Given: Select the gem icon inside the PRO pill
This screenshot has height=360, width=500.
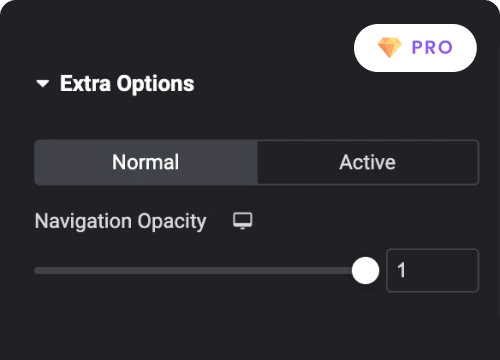Looking at the screenshot, I should tap(390, 47).
